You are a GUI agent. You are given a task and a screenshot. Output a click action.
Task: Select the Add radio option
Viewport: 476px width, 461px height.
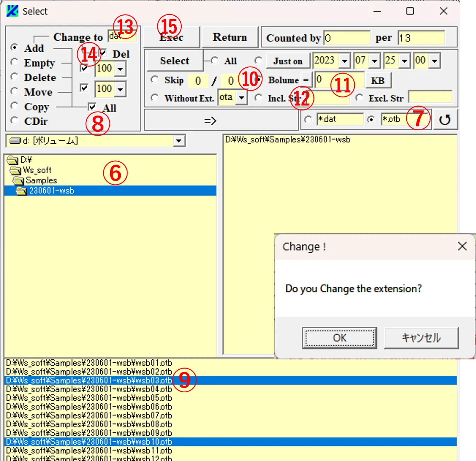pyautogui.click(x=14, y=47)
